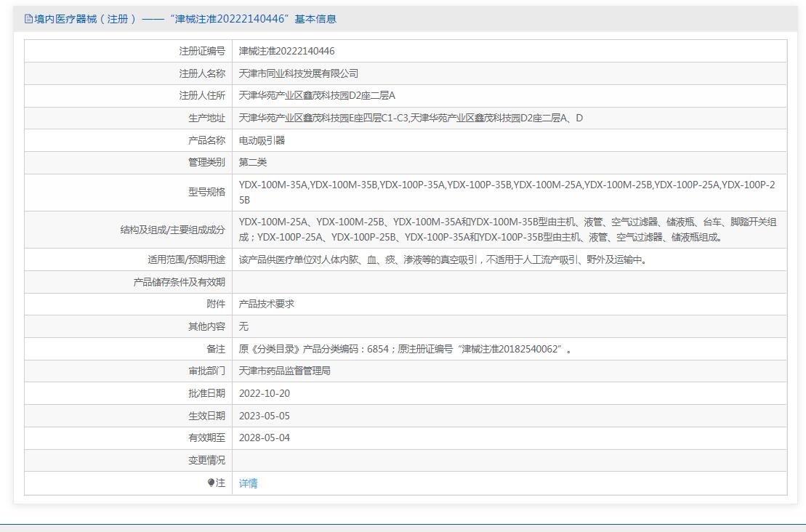Click expiry date 2028-05-04

pos(264,438)
